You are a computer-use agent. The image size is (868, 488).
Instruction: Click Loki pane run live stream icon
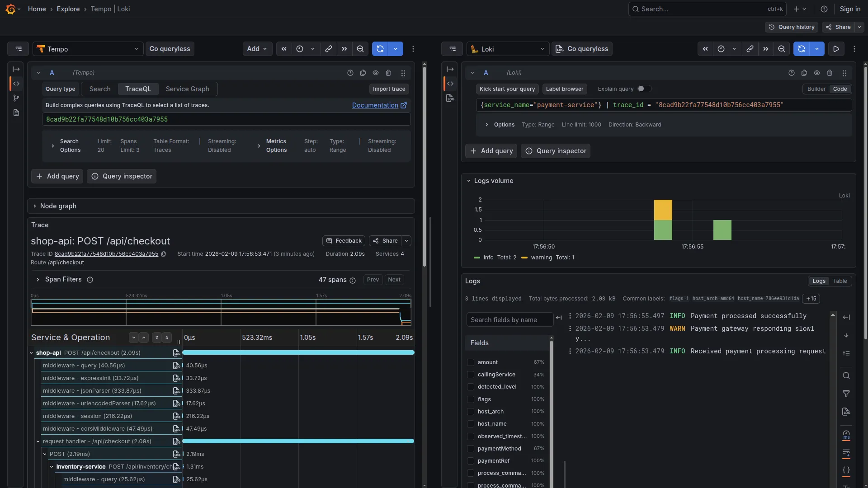(x=836, y=49)
